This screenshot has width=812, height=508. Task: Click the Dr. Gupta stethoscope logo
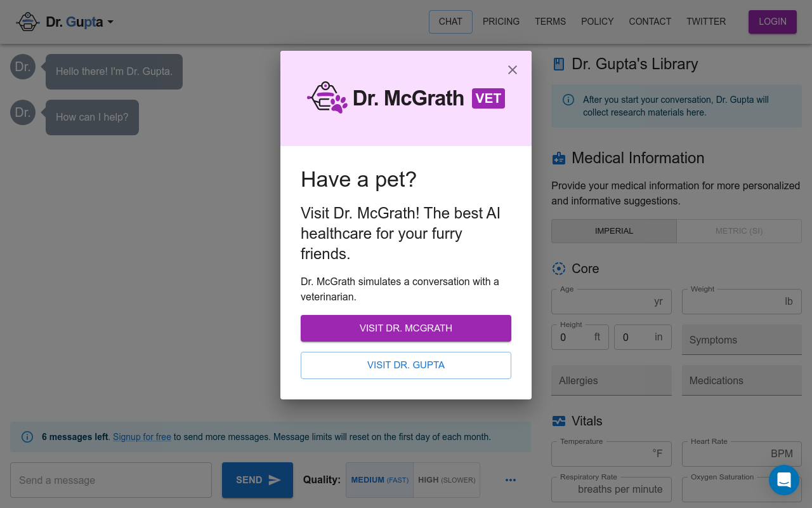pyautogui.click(x=27, y=22)
